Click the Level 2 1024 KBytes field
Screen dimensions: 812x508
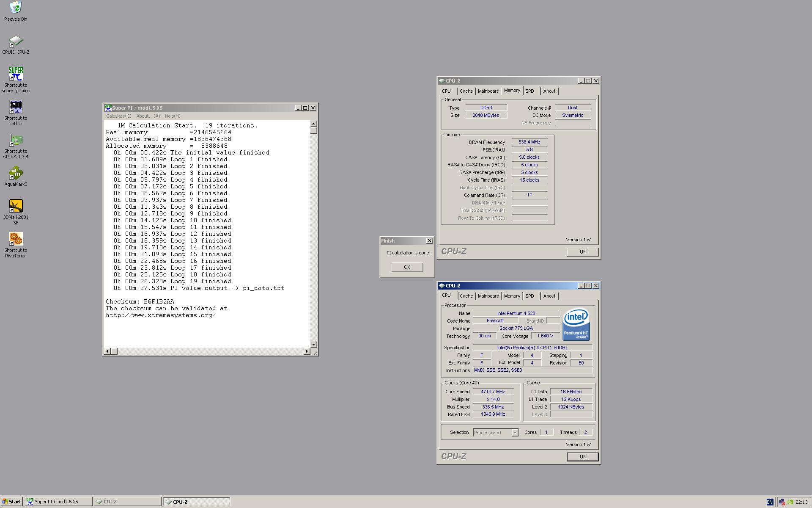tap(571, 407)
